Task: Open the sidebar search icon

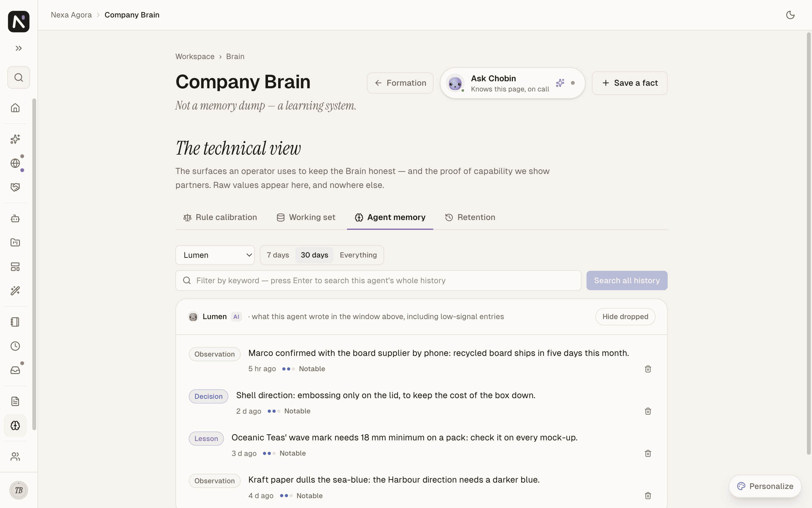Action: tap(19, 77)
